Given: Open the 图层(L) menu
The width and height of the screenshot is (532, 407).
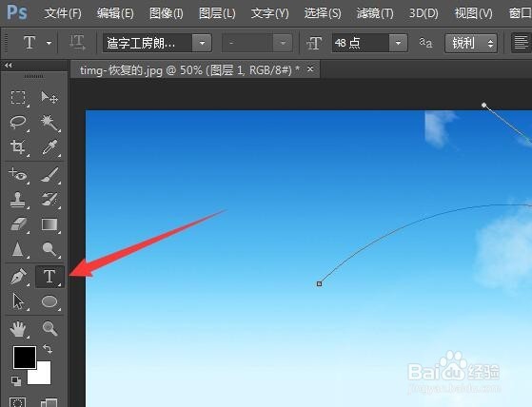Looking at the screenshot, I should tap(217, 13).
